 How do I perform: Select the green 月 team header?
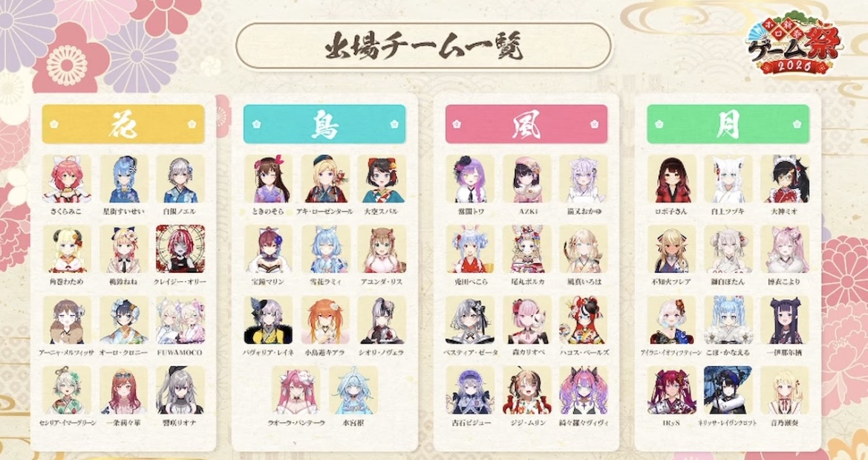(728, 124)
